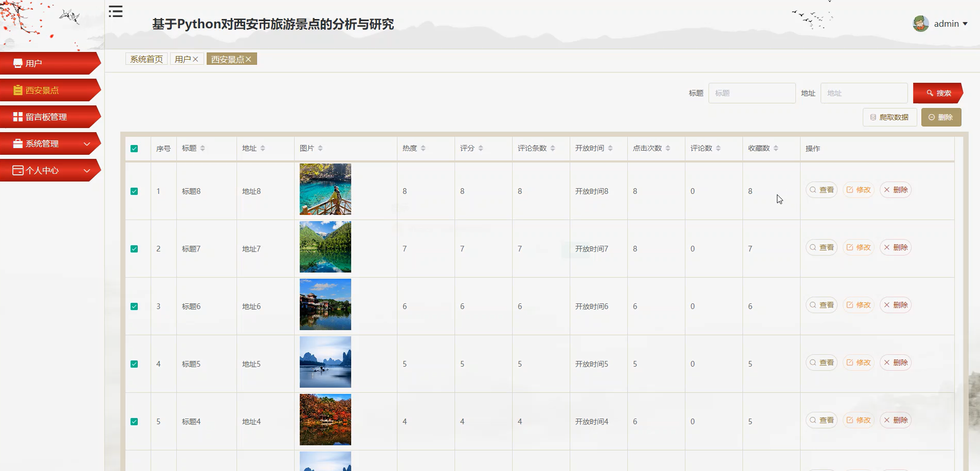This screenshot has width=980, height=471.
Task: Click 删除 for row 标题8
Action: click(896, 190)
